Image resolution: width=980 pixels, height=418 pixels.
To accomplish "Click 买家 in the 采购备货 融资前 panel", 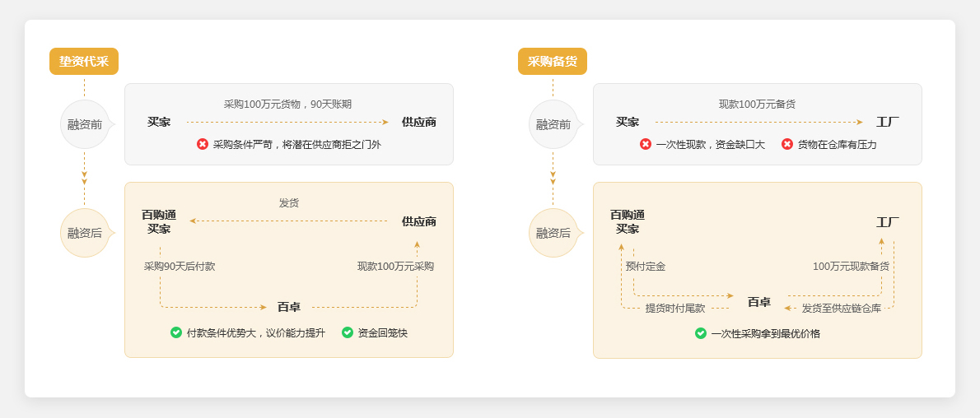I will [x=628, y=122].
